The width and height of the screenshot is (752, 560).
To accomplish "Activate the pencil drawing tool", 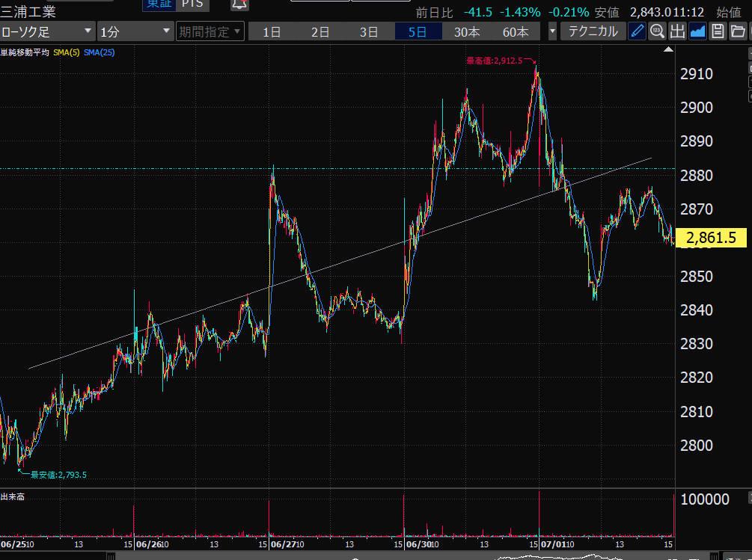I will point(637,31).
